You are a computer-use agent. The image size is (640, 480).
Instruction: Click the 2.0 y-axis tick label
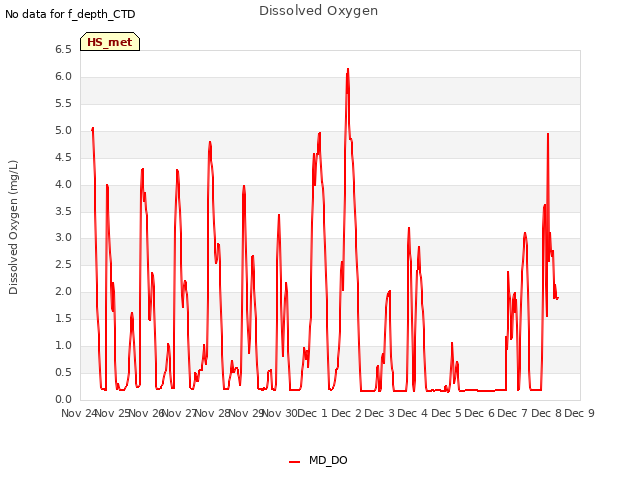[63, 291]
